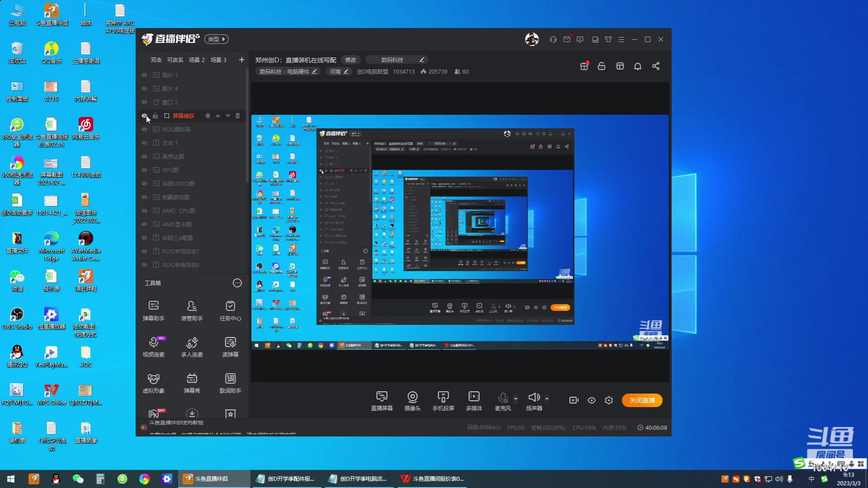Edit the 河南 location tag

click(339, 72)
